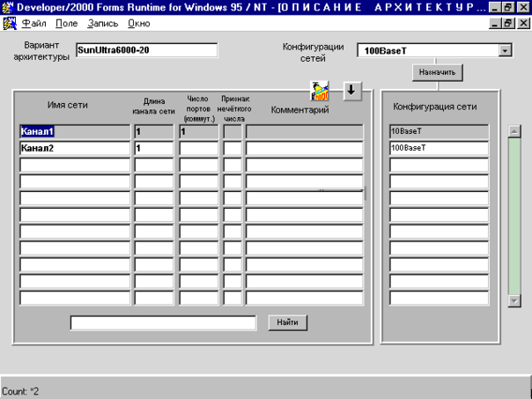Click scrollbar up arrow at right
Screen dimensions: 532x399
pyautogui.click(x=514, y=131)
